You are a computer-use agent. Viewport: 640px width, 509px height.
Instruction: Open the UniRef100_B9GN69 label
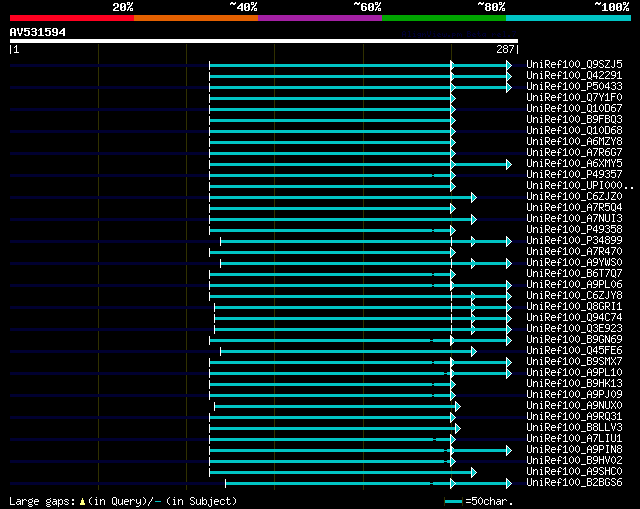tap(574, 340)
